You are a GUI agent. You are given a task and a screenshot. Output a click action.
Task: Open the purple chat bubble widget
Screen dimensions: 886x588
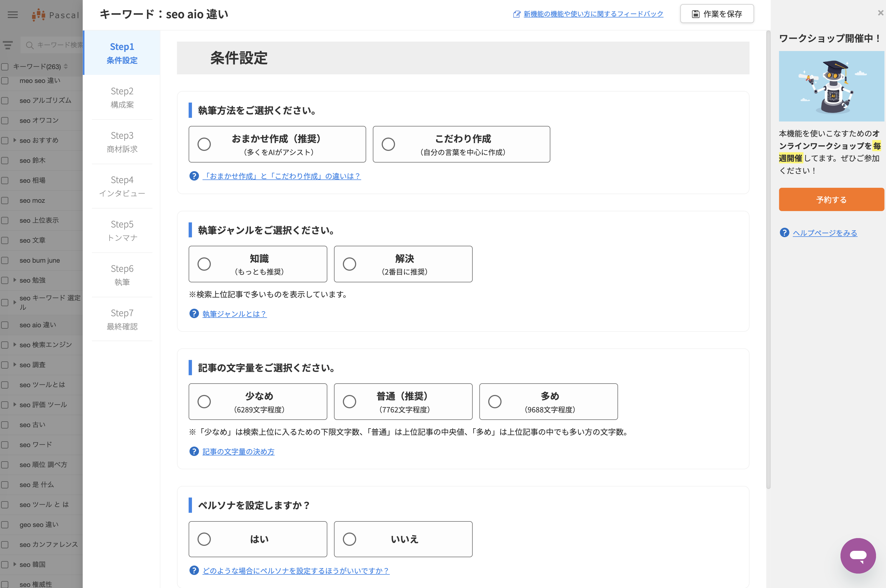tap(858, 555)
